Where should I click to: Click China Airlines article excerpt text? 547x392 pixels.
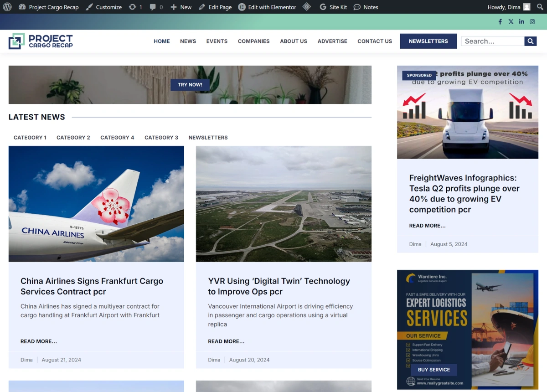tap(90, 311)
